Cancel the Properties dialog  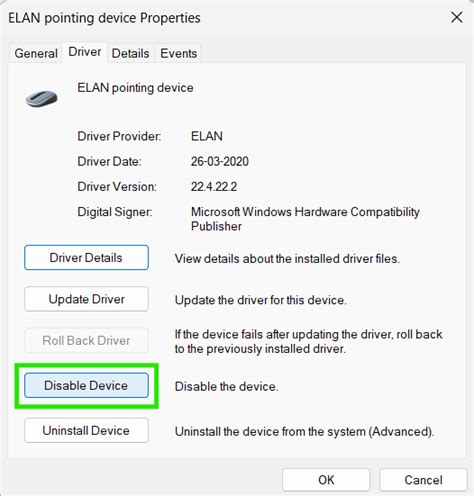click(423, 480)
